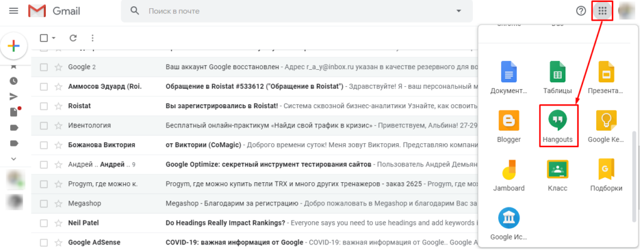Click the Refresh mail icon
The height and width of the screenshot is (252, 644).
(x=73, y=38)
